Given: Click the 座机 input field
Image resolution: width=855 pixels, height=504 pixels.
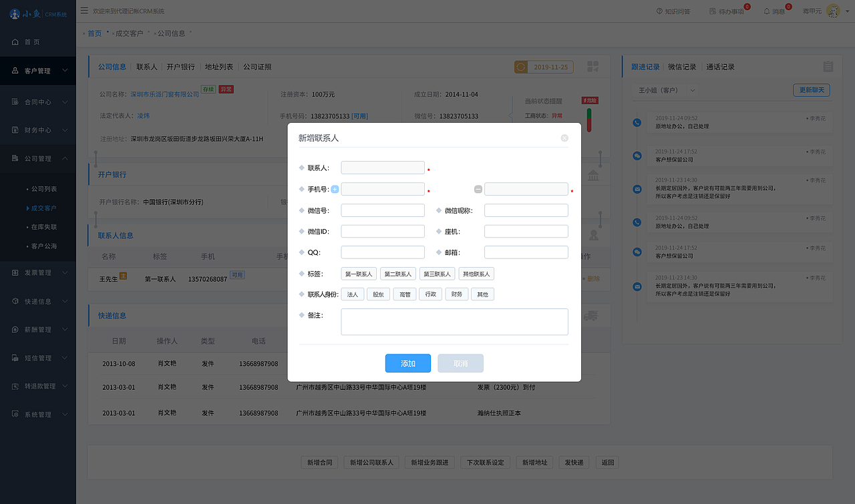Looking at the screenshot, I should coord(526,232).
